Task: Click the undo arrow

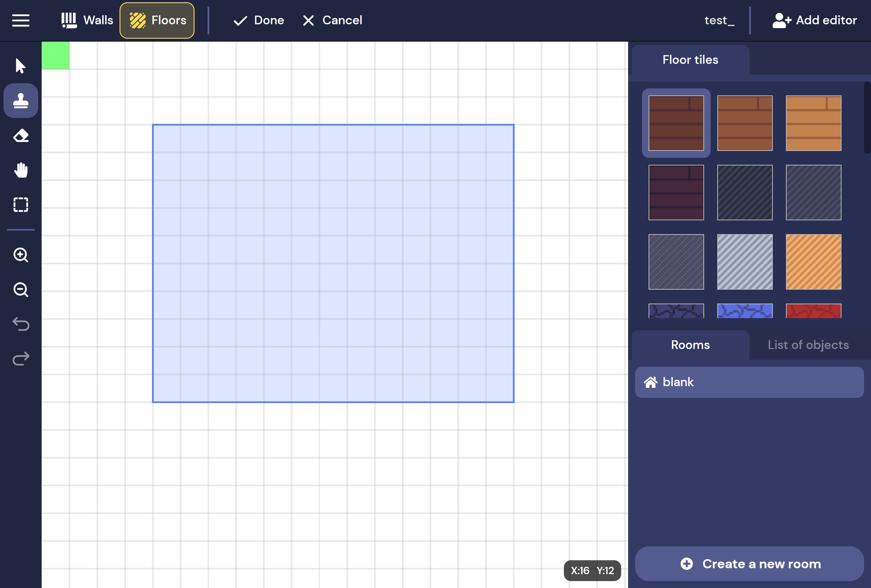Action: [x=20, y=324]
